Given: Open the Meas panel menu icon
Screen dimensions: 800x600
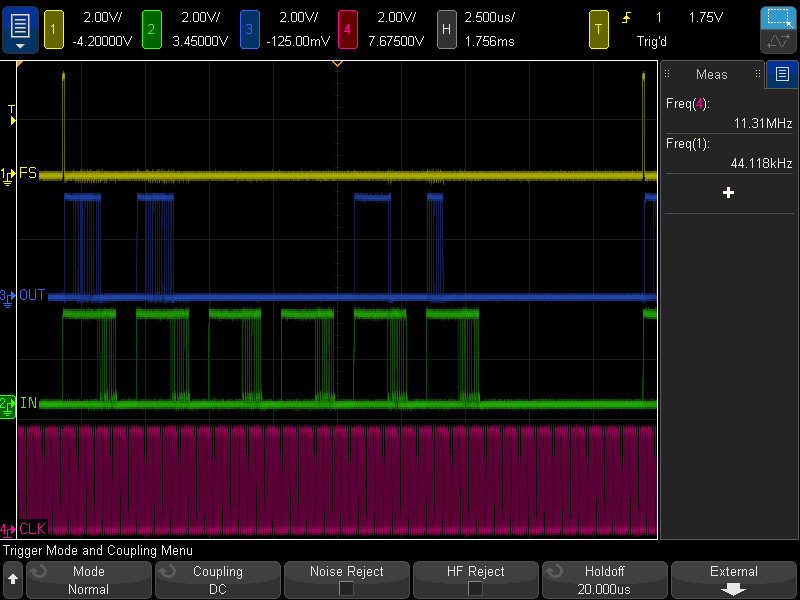Looking at the screenshot, I should tap(781, 74).
